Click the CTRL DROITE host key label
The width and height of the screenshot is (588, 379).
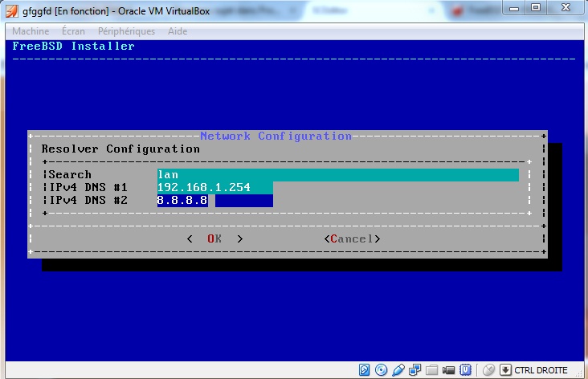pyautogui.click(x=541, y=370)
